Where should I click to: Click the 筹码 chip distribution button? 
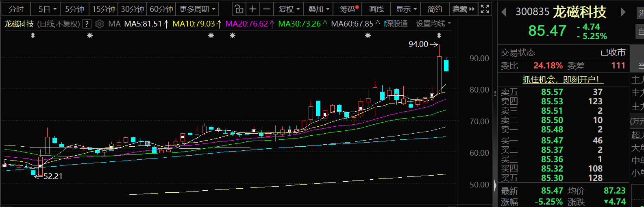point(349,9)
